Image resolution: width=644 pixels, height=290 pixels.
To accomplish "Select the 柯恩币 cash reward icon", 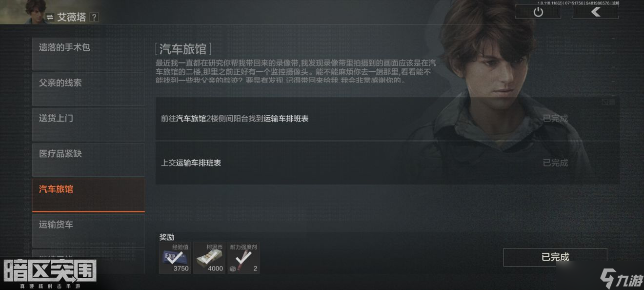I will [x=209, y=258].
